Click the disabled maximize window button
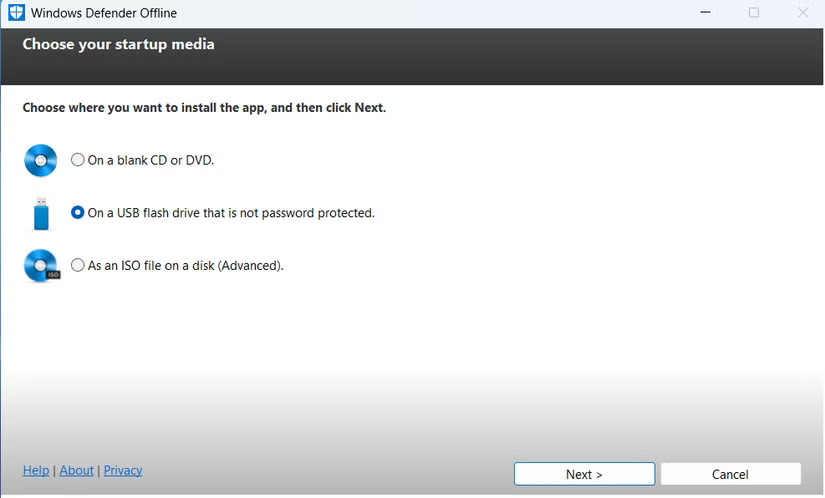Viewport: 825px width, 498px height. (x=754, y=13)
